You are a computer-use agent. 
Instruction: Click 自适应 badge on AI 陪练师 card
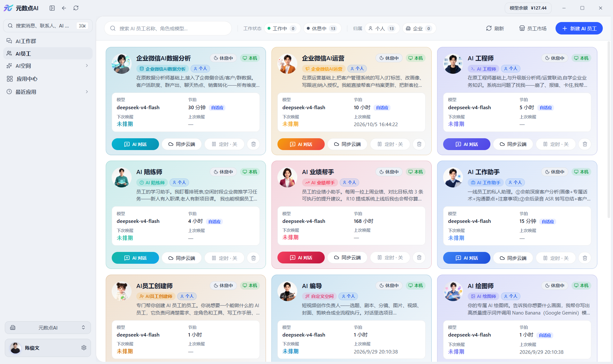coord(214,222)
